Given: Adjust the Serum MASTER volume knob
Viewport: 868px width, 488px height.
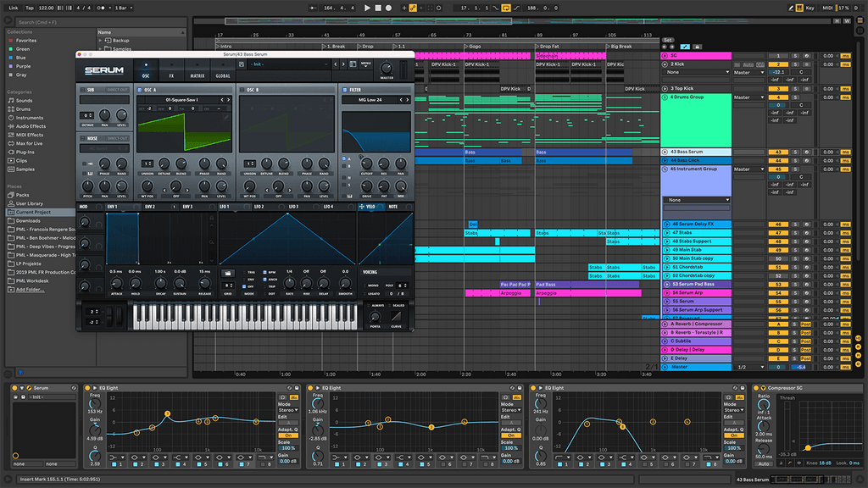Looking at the screenshot, I should [387, 68].
